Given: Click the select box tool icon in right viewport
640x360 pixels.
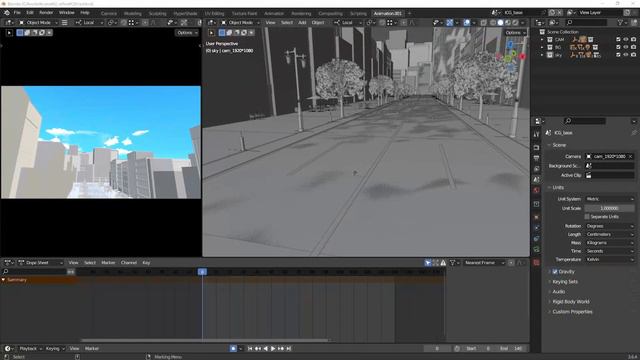Looking at the screenshot, I should [222, 33].
